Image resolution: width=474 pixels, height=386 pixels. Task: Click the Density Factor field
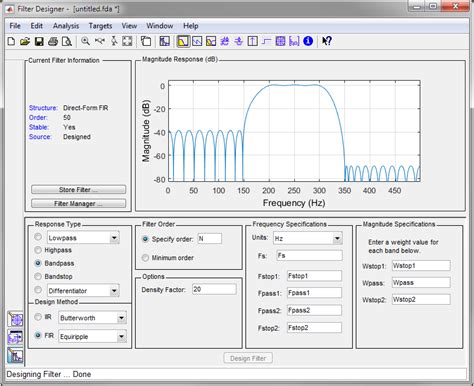tap(214, 289)
